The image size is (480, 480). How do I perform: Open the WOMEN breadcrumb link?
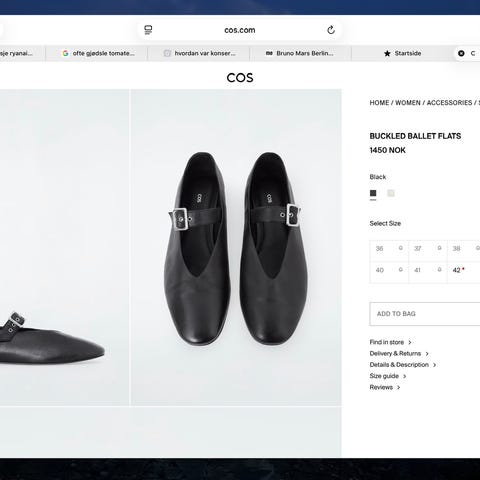point(408,103)
